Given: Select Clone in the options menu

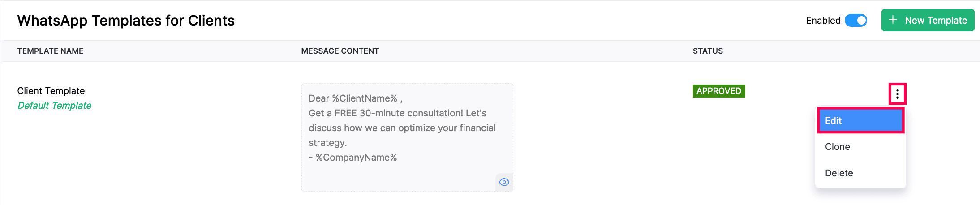Looking at the screenshot, I should point(837,147).
